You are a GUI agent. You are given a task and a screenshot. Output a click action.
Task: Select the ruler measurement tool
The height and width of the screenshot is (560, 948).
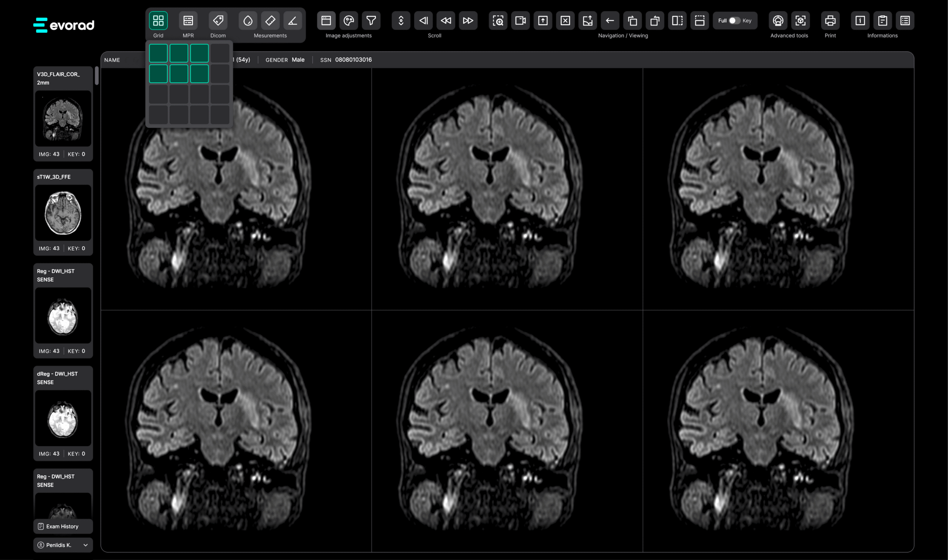point(270,20)
